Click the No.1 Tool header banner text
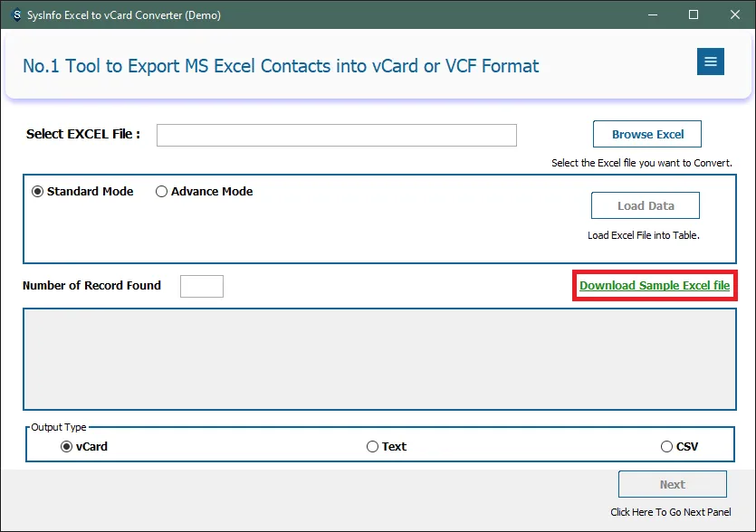The height and width of the screenshot is (532, 756). [x=281, y=66]
